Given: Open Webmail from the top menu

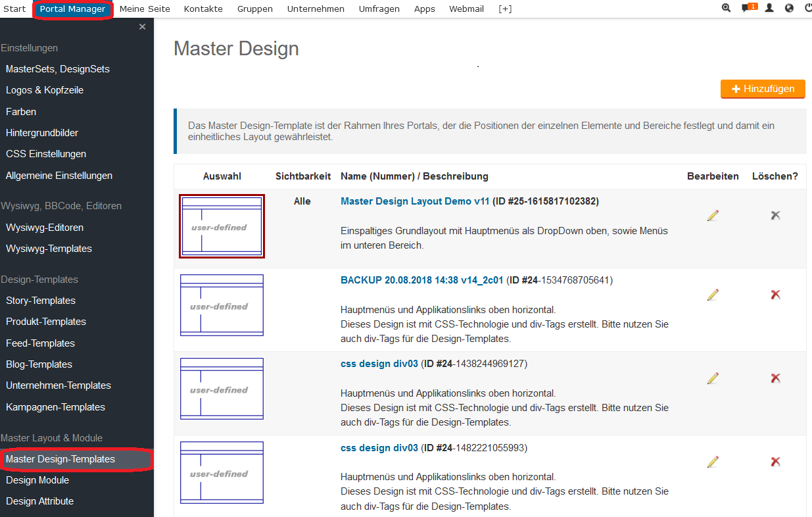Looking at the screenshot, I should (x=466, y=9).
